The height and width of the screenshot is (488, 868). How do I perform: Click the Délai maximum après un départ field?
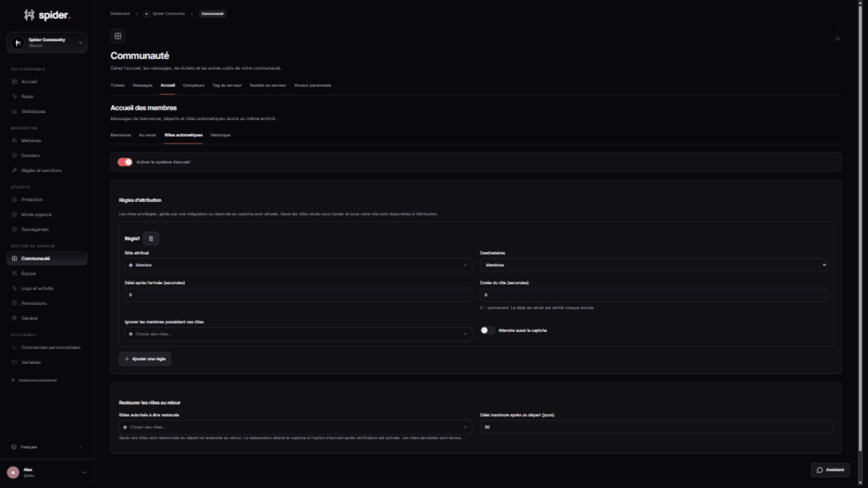[656, 427]
